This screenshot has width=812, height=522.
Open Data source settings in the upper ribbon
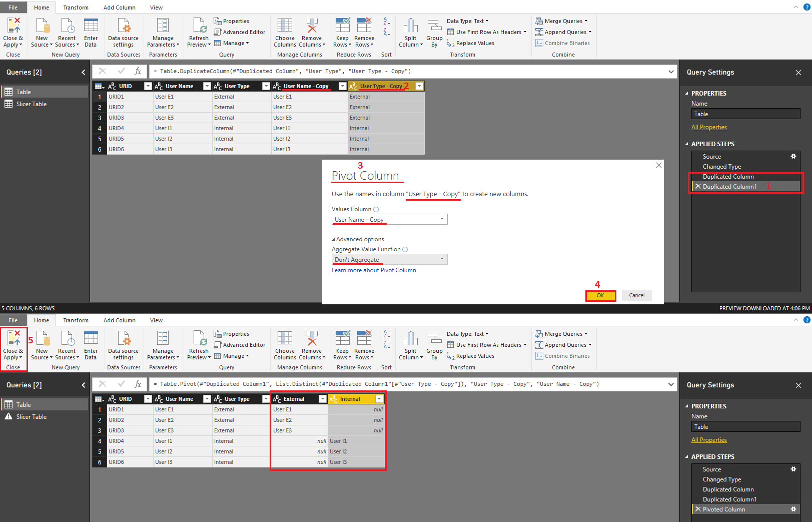click(x=123, y=32)
